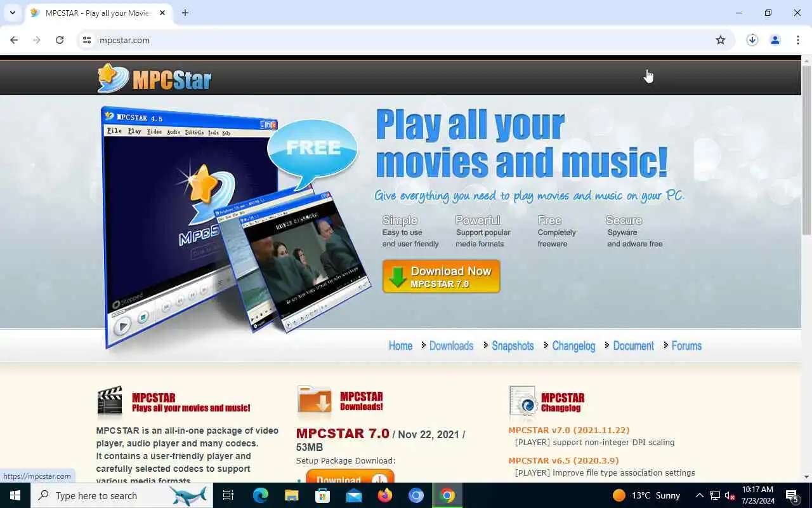Go back to previous page
Image resolution: width=812 pixels, height=508 pixels.
click(x=14, y=40)
